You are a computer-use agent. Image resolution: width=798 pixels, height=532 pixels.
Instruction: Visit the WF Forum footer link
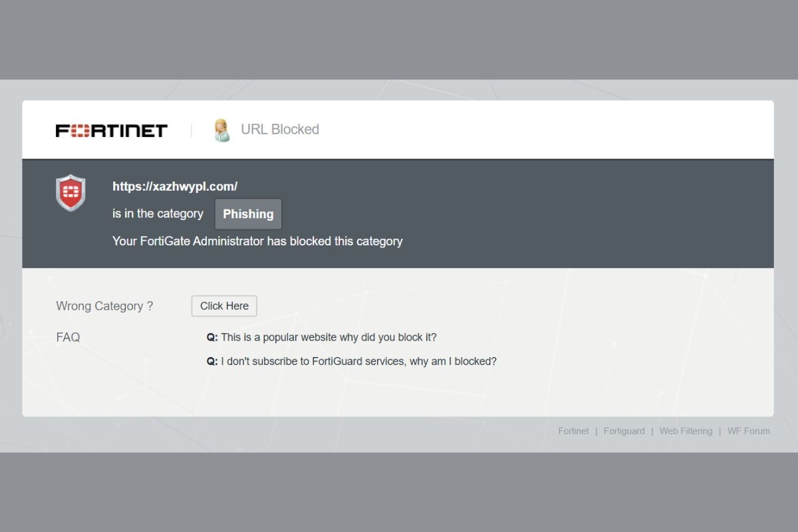[748, 431]
